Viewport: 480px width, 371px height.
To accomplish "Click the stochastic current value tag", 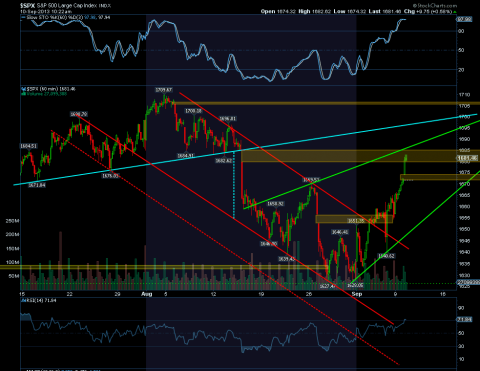I will [x=464, y=19].
